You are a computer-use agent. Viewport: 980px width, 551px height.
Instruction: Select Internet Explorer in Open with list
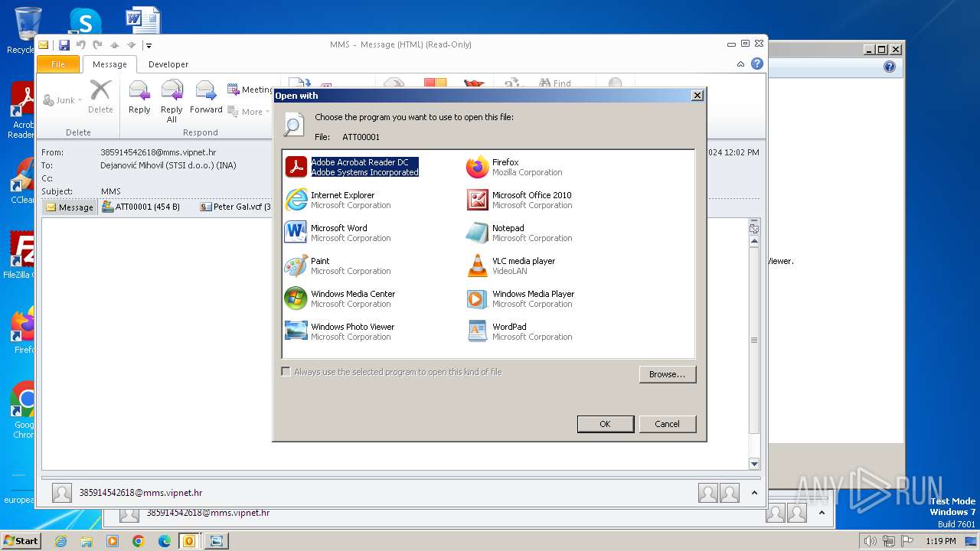click(x=338, y=200)
